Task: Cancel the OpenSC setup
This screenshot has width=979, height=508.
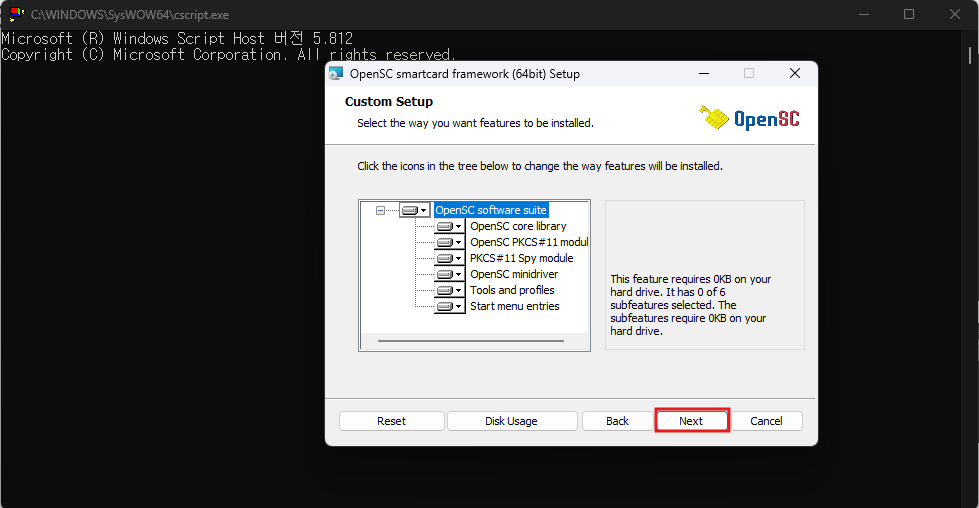Action: click(766, 421)
